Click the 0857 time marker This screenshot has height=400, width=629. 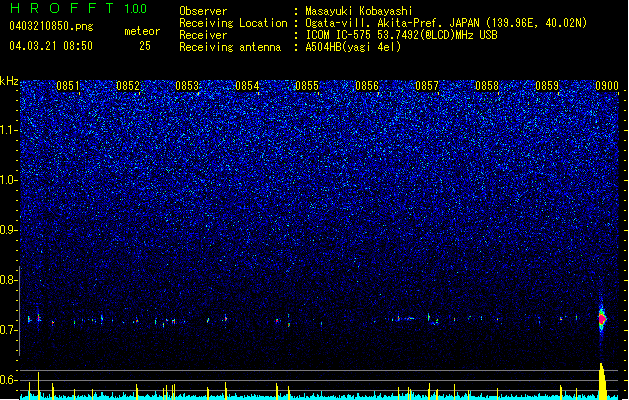pyautogui.click(x=427, y=86)
